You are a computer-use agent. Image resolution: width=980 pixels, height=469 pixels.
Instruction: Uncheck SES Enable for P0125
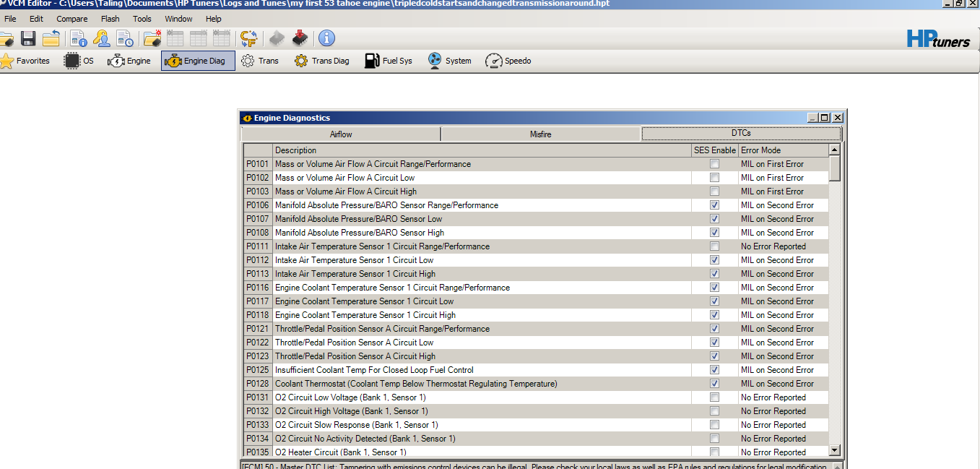coord(714,370)
